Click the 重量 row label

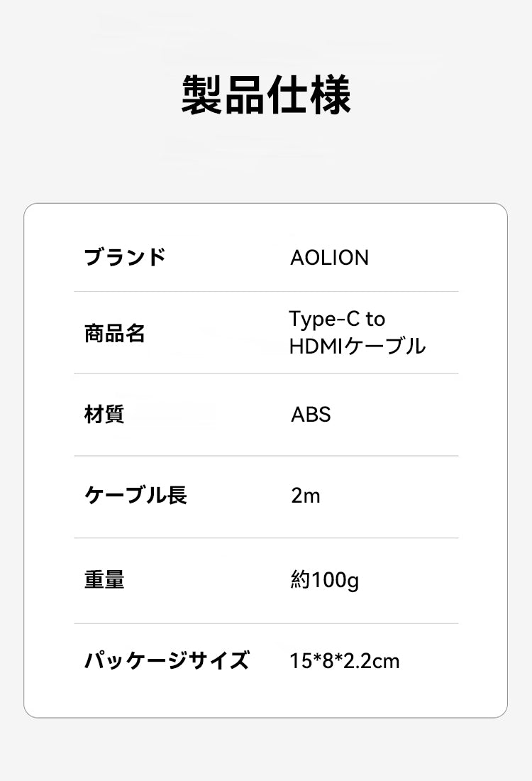coord(104,580)
